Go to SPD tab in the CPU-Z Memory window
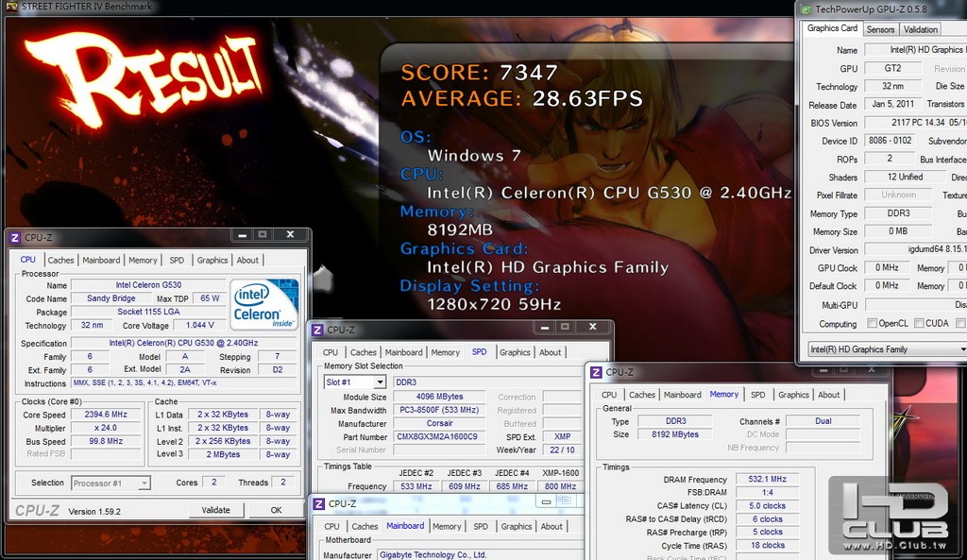 point(758,396)
